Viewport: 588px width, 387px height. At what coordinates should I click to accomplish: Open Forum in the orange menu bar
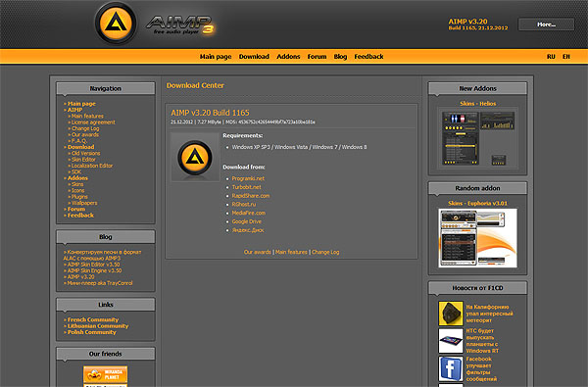(x=317, y=57)
